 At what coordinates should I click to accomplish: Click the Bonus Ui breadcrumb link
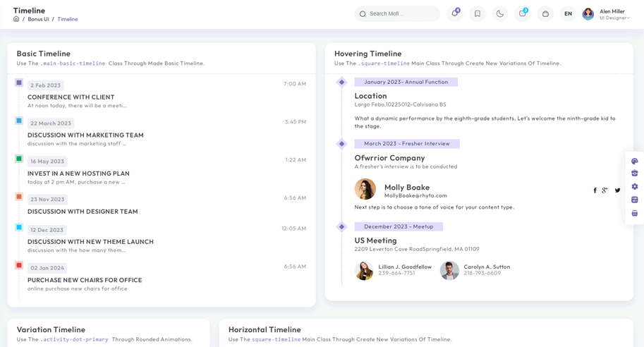tap(38, 19)
